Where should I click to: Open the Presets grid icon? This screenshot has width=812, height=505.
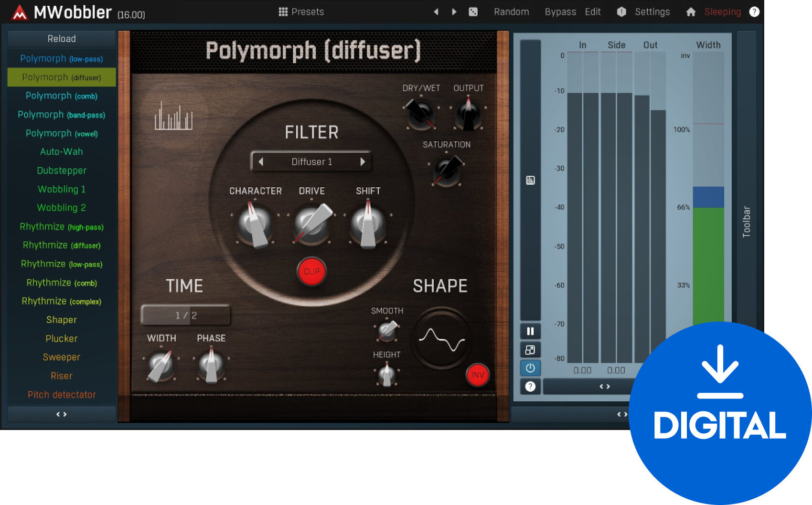point(283,11)
